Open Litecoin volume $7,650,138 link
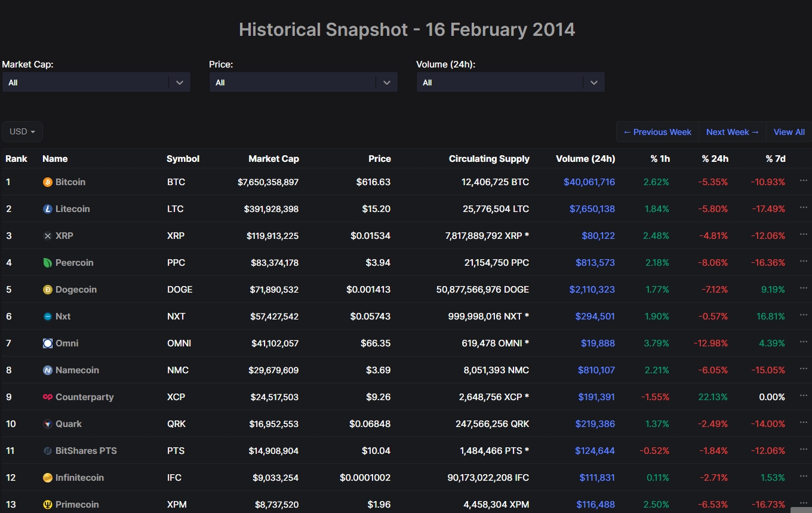The height and width of the screenshot is (513, 812). 592,209
